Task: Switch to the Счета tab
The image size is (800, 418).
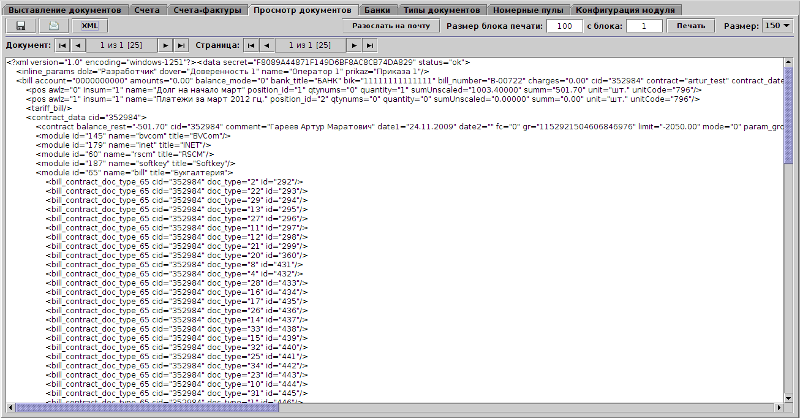Action: [x=147, y=9]
